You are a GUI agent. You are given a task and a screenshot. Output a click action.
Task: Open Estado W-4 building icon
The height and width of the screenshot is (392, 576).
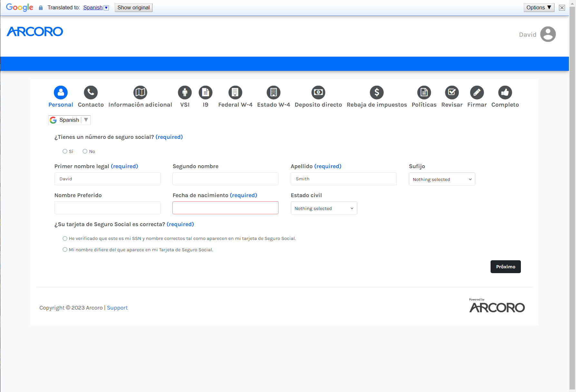[x=274, y=92]
